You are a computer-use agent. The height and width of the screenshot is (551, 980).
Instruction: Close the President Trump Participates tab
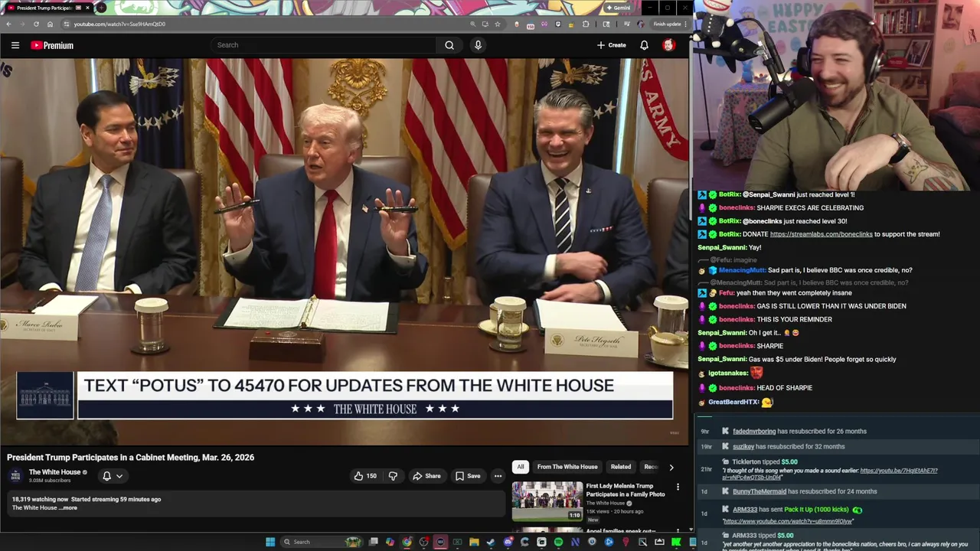click(87, 8)
